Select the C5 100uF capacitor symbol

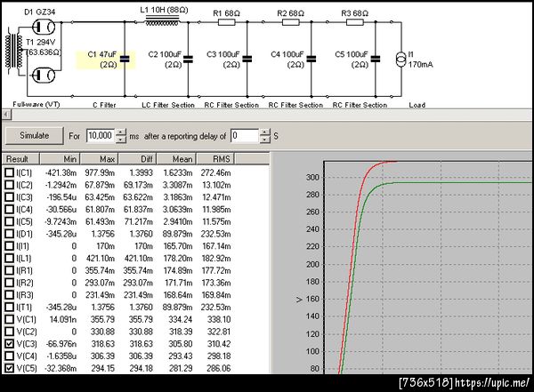coord(376,60)
